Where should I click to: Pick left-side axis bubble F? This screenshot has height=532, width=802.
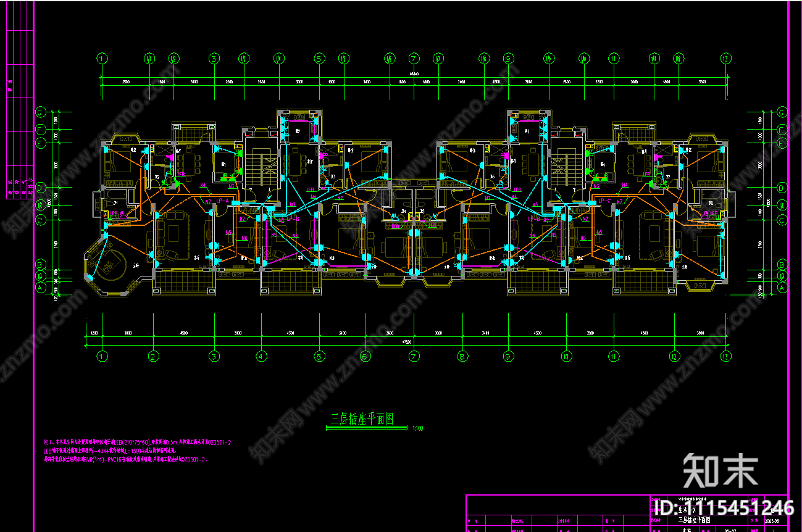tap(41, 130)
